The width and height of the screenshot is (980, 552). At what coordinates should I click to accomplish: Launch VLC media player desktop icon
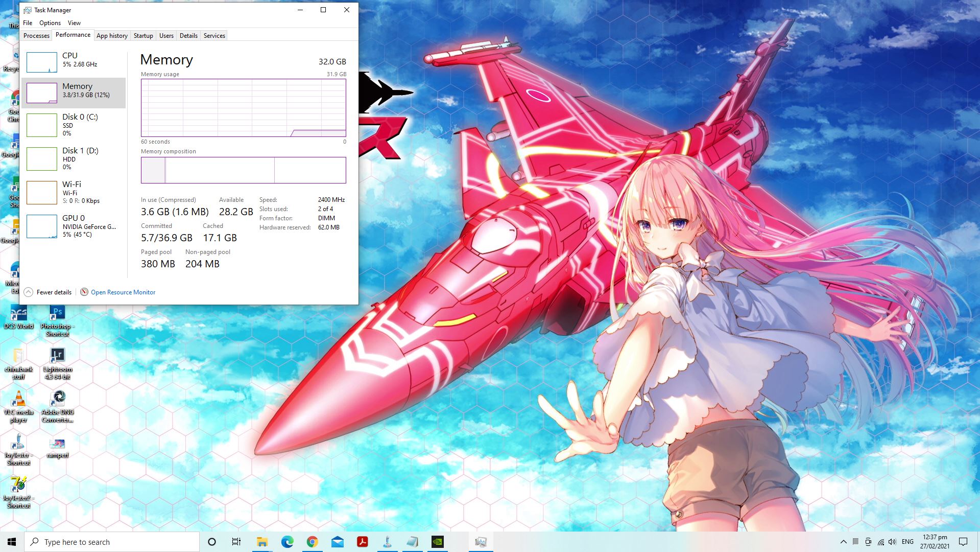pyautogui.click(x=18, y=407)
